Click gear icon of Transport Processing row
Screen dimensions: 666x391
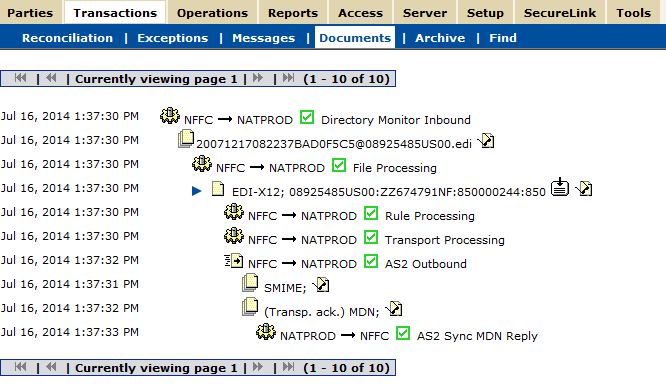pyautogui.click(x=234, y=236)
